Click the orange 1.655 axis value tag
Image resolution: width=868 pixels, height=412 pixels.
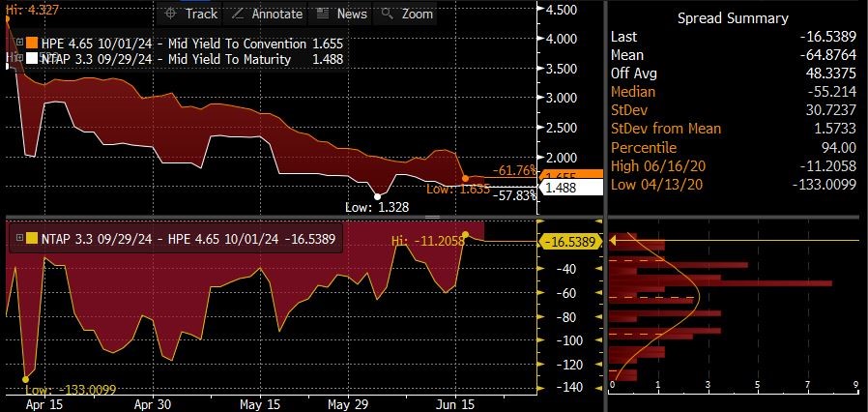click(571, 174)
